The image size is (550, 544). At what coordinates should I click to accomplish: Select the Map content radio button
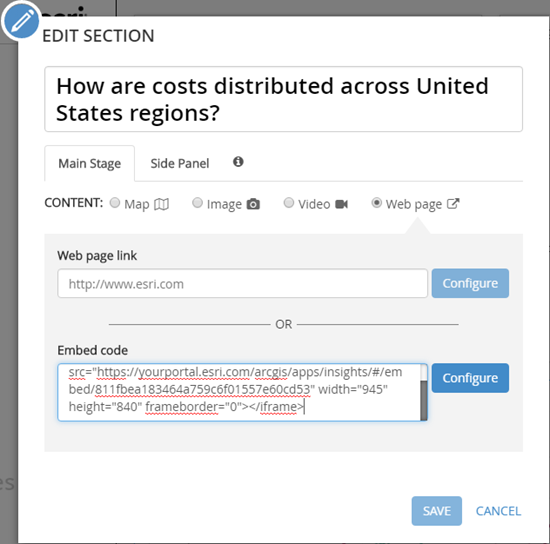coord(115,203)
